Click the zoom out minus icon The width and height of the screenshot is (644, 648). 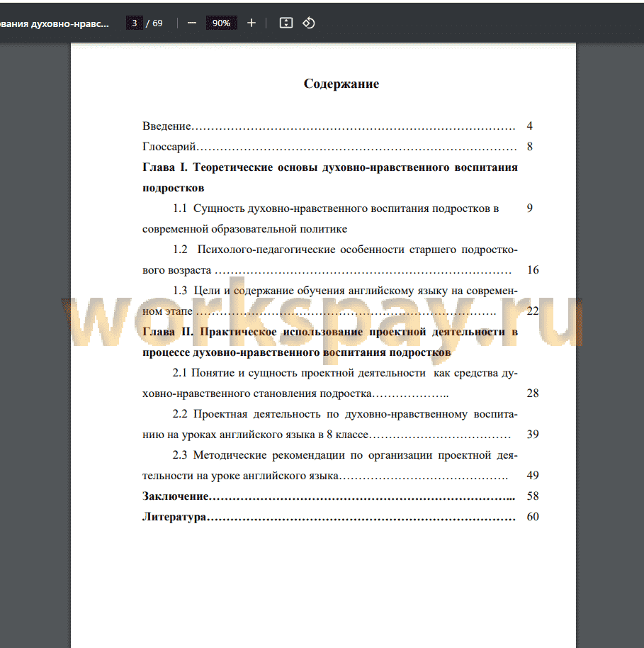192,23
